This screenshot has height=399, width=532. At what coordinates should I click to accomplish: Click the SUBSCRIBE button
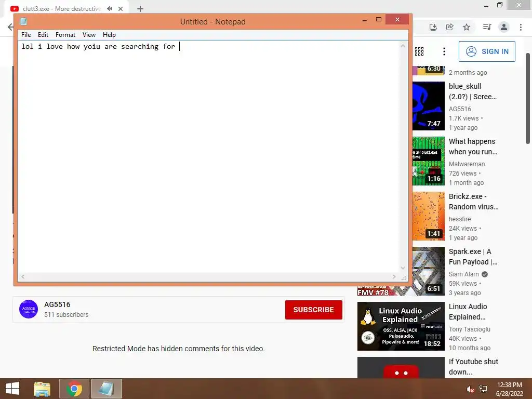click(x=313, y=310)
